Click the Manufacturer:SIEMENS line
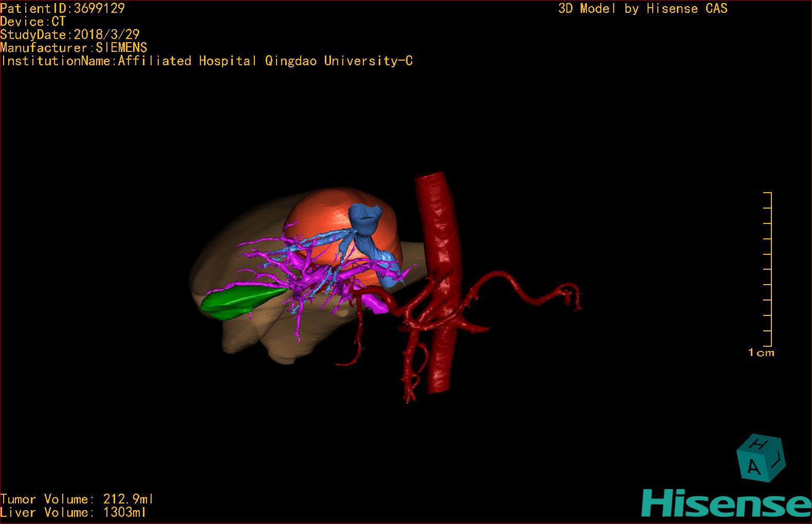812x524 pixels. 74,48
